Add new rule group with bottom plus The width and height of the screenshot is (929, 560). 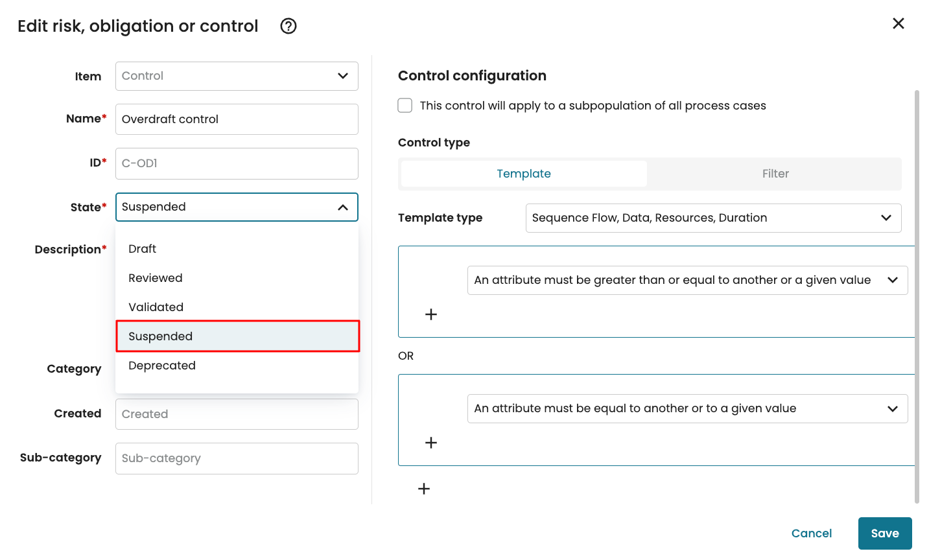pyautogui.click(x=424, y=489)
